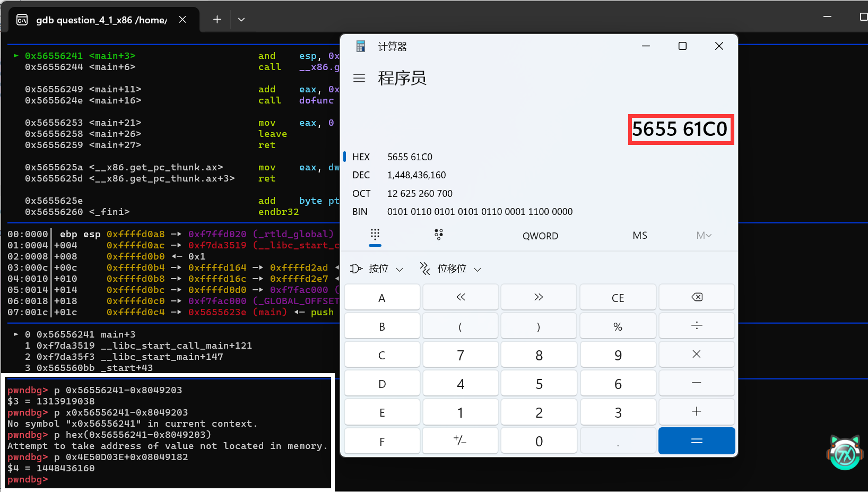Toggle the QWORD word size

(x=540, y=236)
